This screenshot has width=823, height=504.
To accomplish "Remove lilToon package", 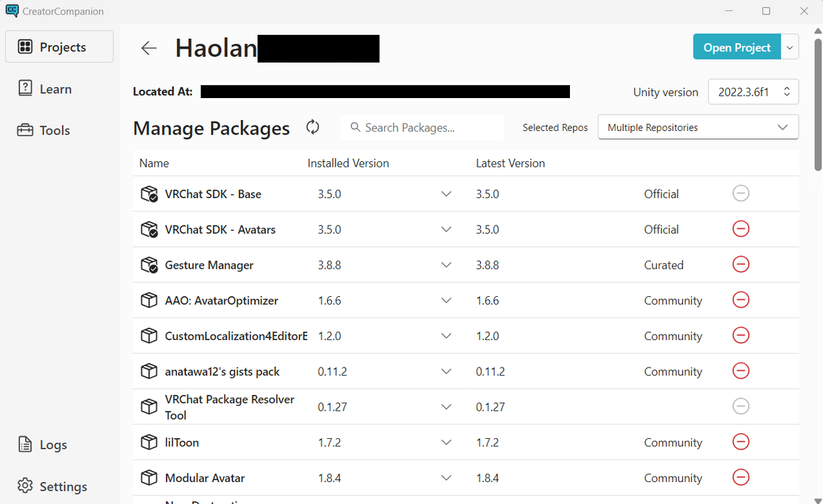I will pyautogui.click(x=741, y=442).
